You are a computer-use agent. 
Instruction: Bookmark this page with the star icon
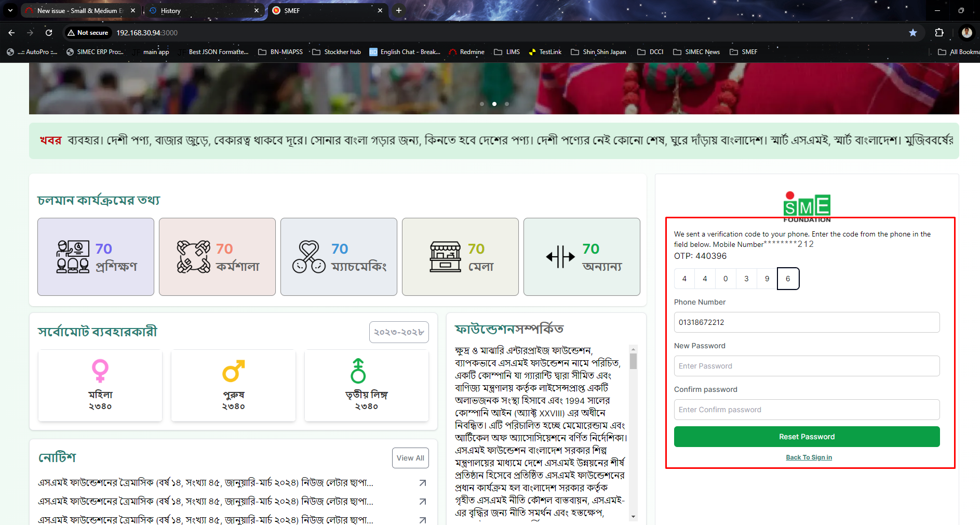pos(913,33)
